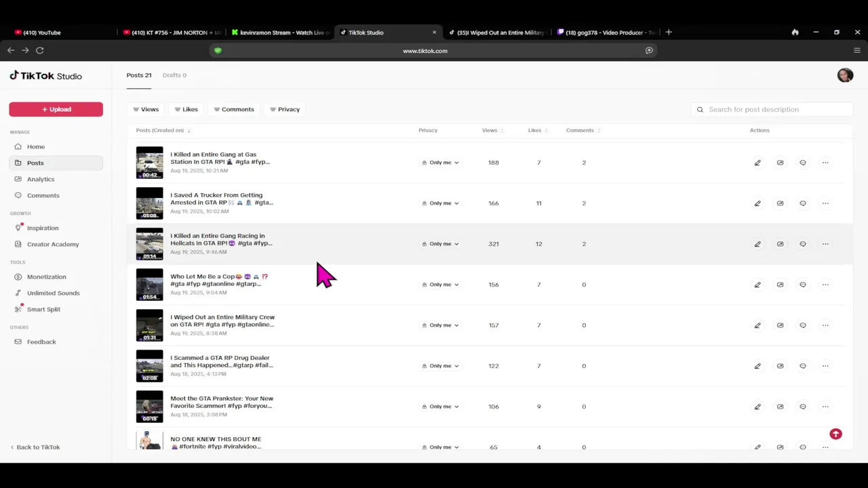Click the red scroll-to-top arrow button

point(835,434)
